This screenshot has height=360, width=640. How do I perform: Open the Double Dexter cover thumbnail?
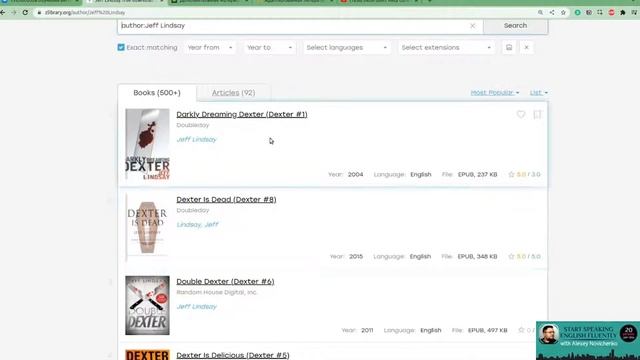click(x=147, y=305)
